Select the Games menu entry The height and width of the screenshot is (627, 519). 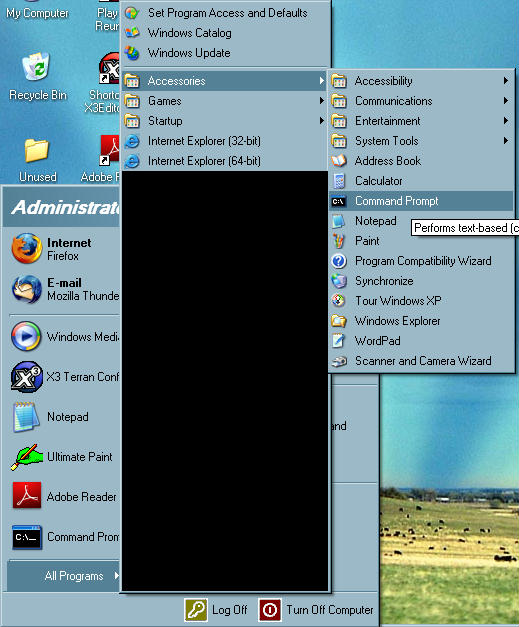225,101
